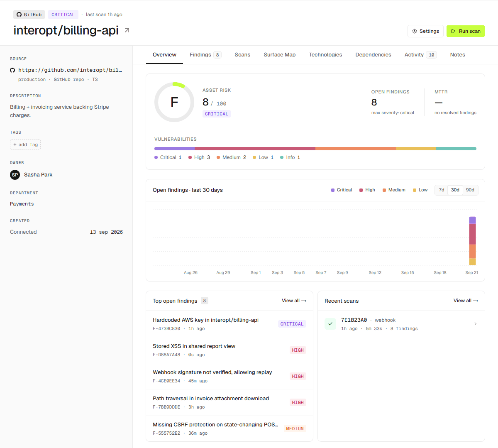Viewport: 498px width, 448px height.
Task: View all top open findings
Action: tap(294, 301)
